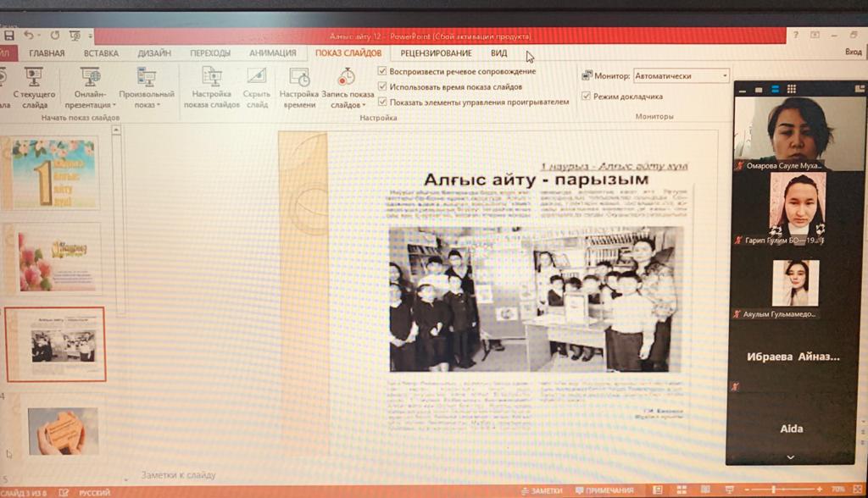This screenshot has width=868, height=498.
Task: Switch Zoom panel to gallery grid view
Action: [790, 88]
